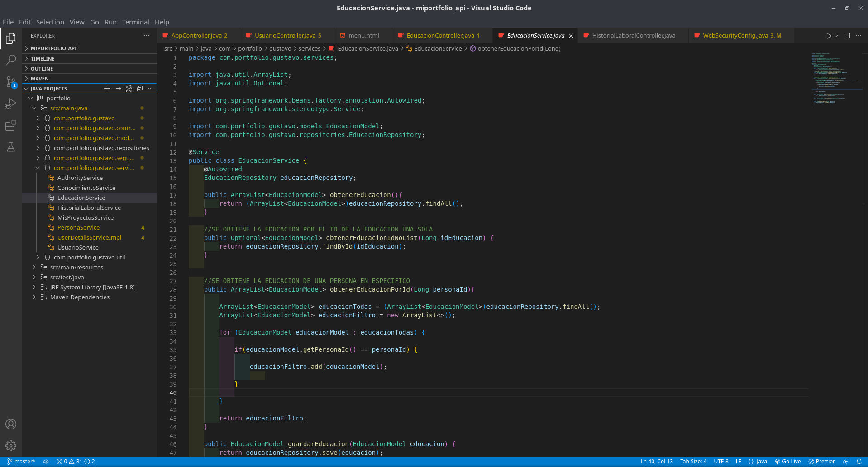This screenshot has height=467, width=868.
Task: Open Source Control view
Action: tap(11, 82)
